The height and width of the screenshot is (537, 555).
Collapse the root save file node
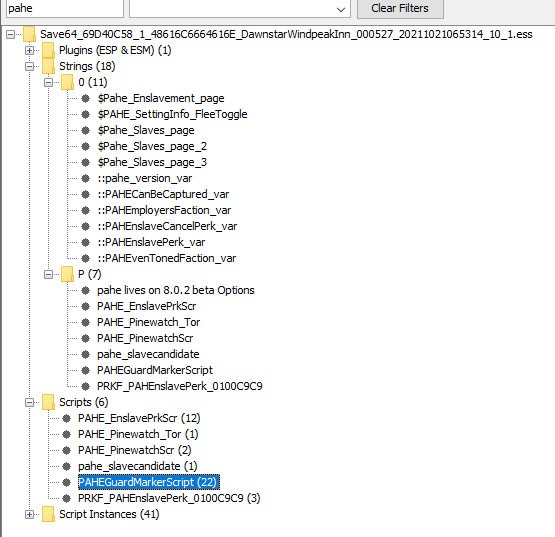(x=11, y=34)
